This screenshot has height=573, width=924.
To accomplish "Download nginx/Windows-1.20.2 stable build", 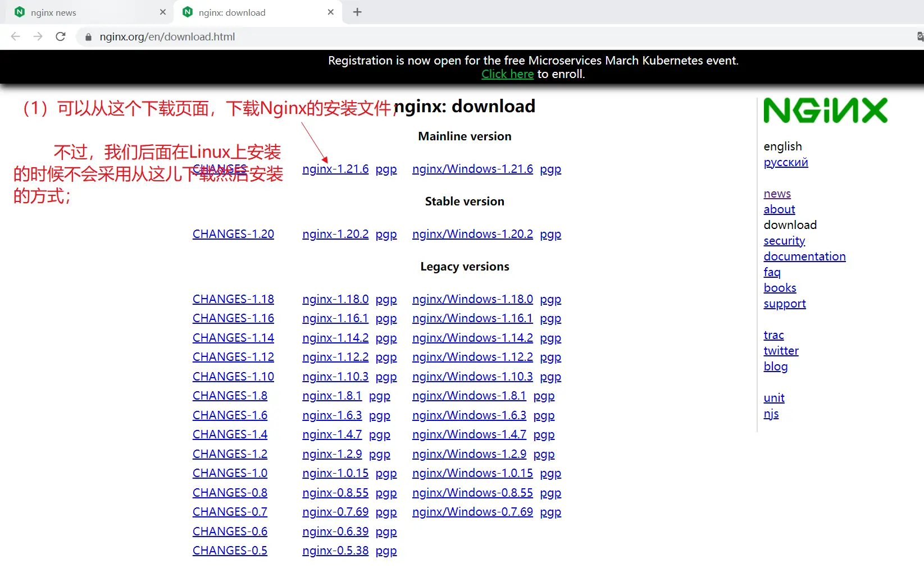I will (472, 234).
